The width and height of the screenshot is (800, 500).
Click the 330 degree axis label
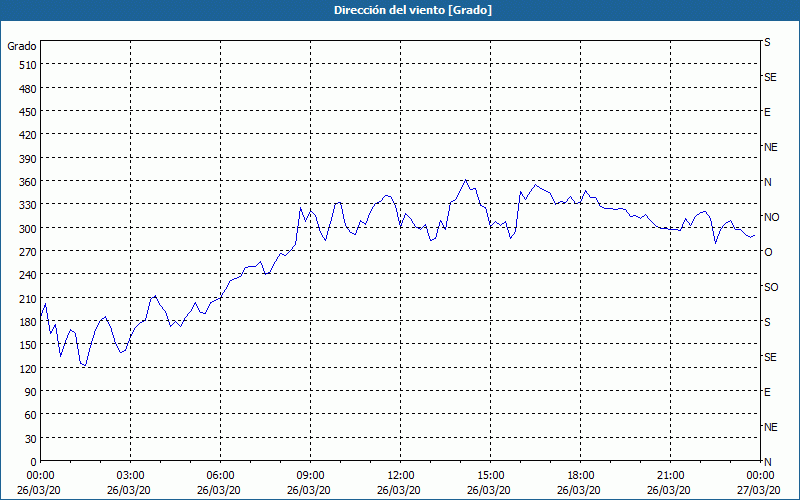tap(29, 206)
